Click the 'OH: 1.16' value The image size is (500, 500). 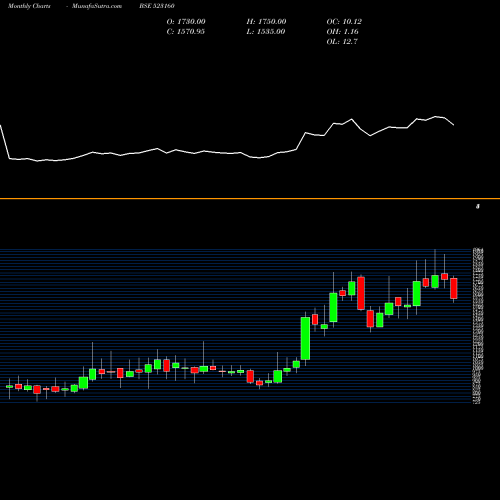coord(342,32)
